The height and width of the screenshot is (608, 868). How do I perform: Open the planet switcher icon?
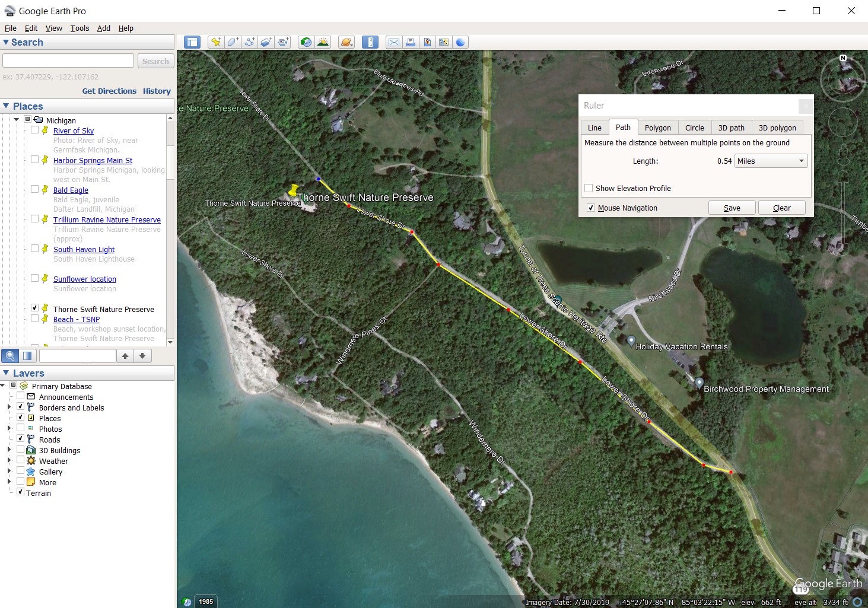(346, 42)
